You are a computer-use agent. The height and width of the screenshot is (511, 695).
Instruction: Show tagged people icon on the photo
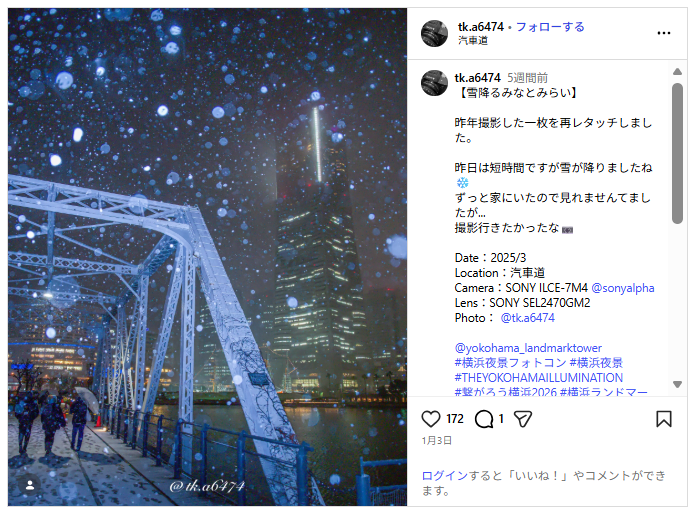pyautogui.click(x=30, y=485)
